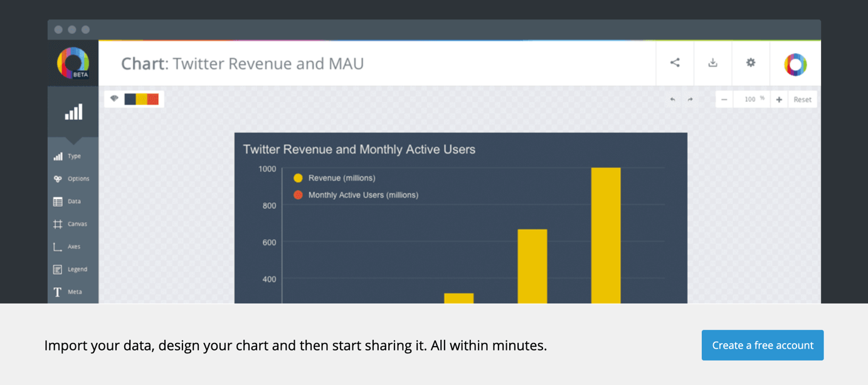Open the Options sidebar section

[73, 179]
